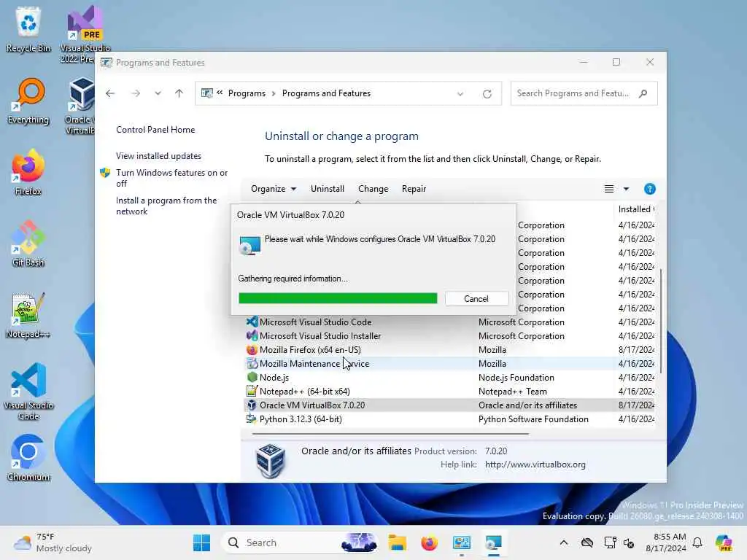Sort by the Installed On column header

[x=635, y=209]
